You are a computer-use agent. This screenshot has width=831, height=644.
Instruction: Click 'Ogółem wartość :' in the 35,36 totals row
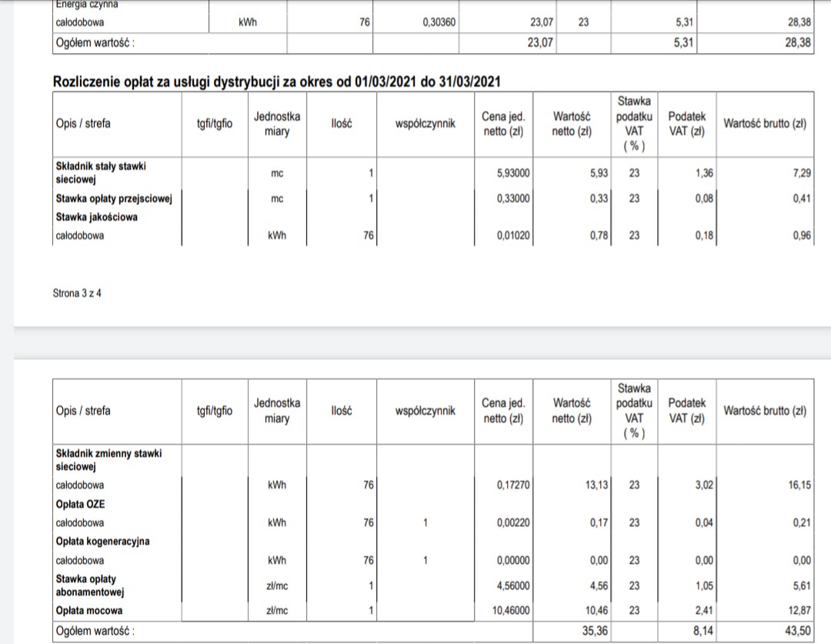tap(95, 631)
